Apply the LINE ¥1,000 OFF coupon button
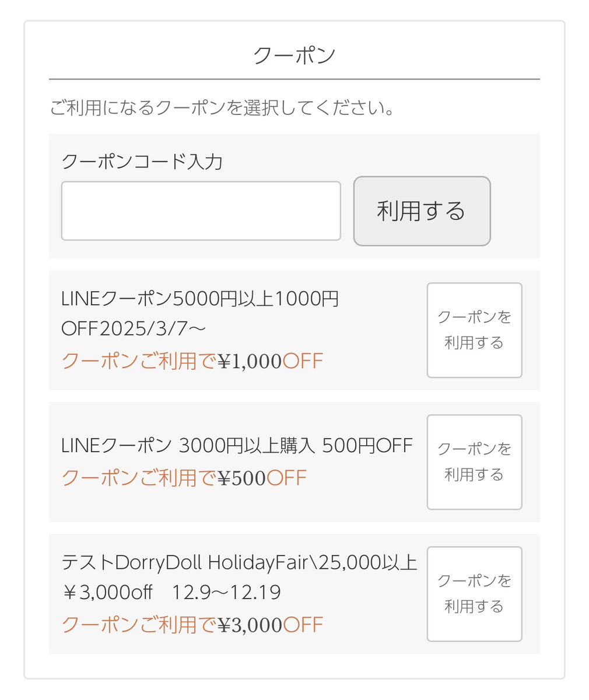This screenshot has width=589, height=700. 474,330
